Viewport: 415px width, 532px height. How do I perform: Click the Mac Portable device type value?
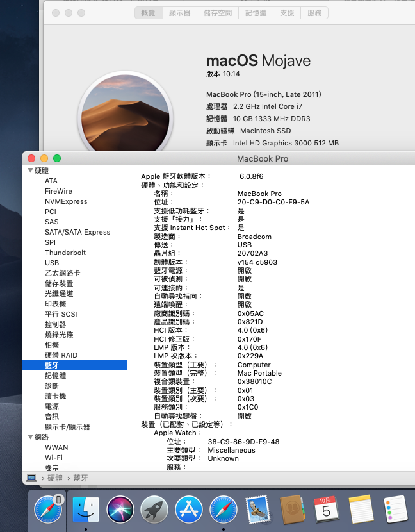pyautogui.click(x=259, y=373)
